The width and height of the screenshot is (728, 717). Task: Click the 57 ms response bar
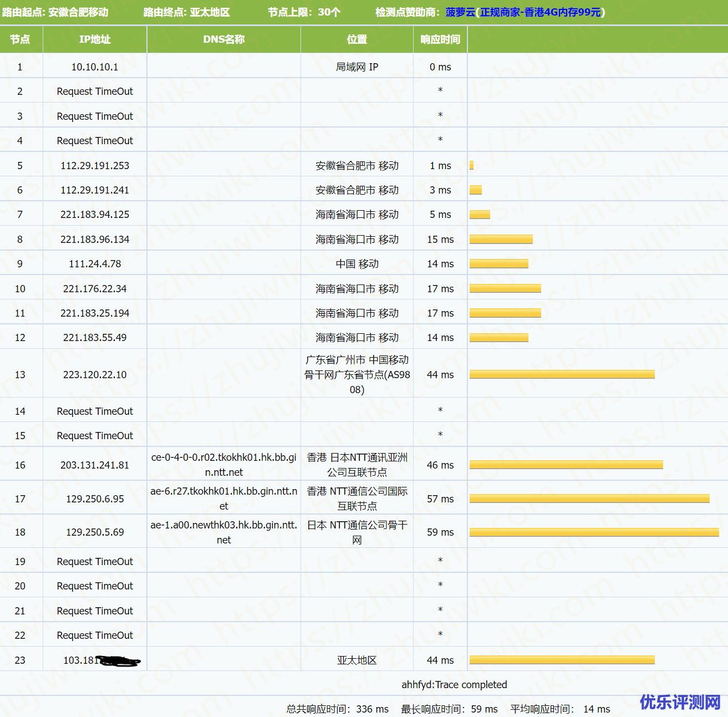(x=589, y=499)
